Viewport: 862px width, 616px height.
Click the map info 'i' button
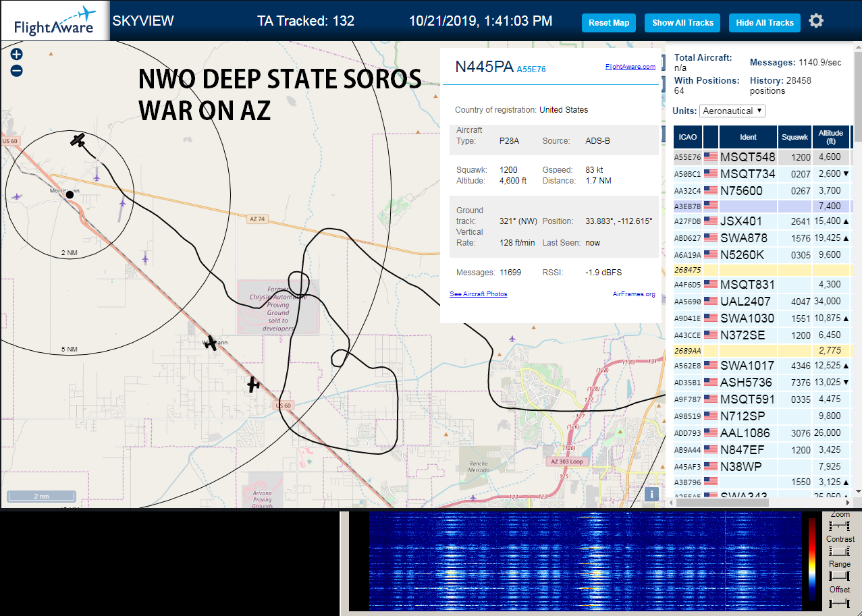point(651,494)
